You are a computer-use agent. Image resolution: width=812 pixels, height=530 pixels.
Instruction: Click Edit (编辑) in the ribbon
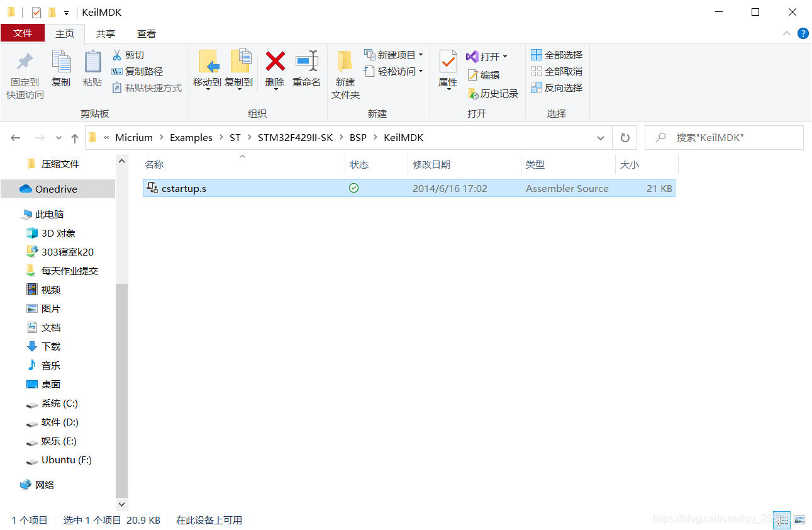(x=483, y=75)
